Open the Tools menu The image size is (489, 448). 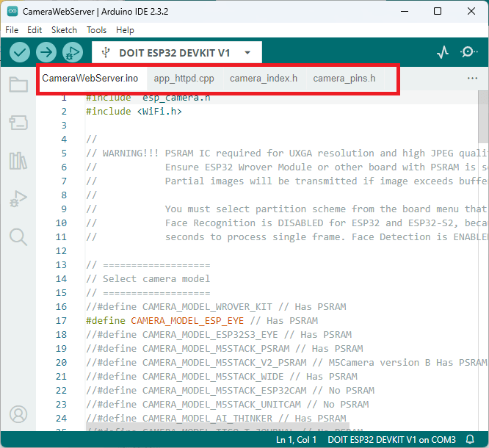click(x=96, y=30)
